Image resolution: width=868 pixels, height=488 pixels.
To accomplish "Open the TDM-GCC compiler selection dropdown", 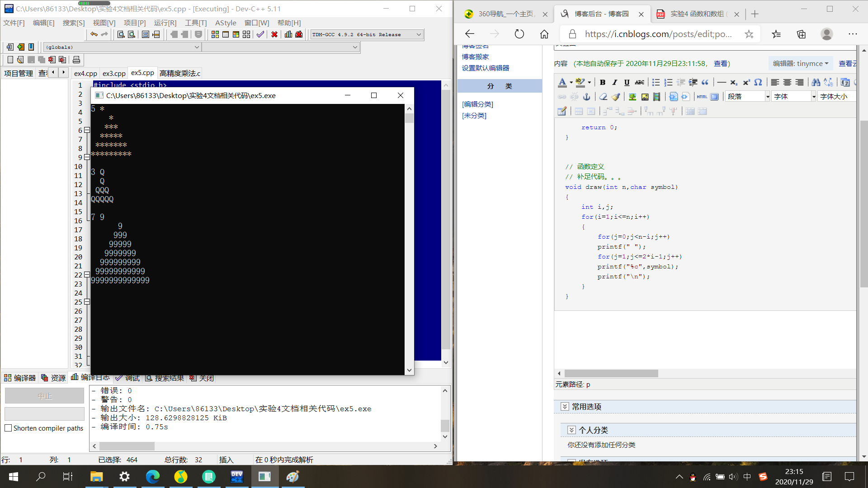I will [x=419, y=34].
